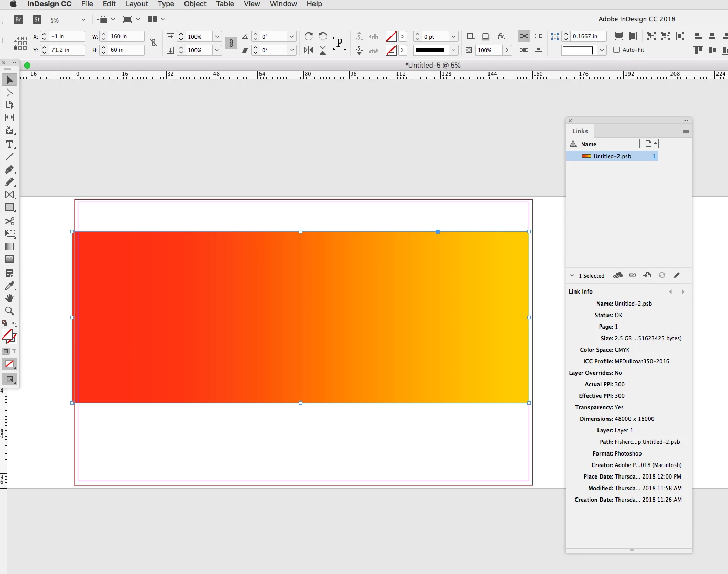Select the Hand tool

tap(9, 298)
